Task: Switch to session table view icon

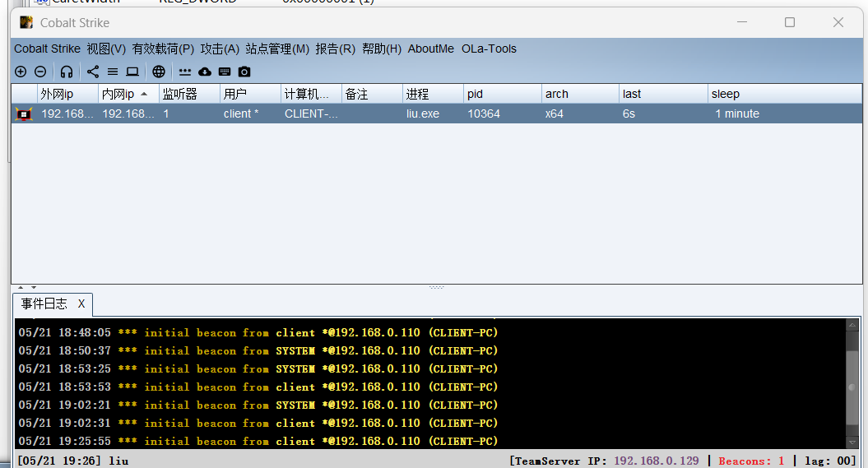Action: click(x=113, y=72)
